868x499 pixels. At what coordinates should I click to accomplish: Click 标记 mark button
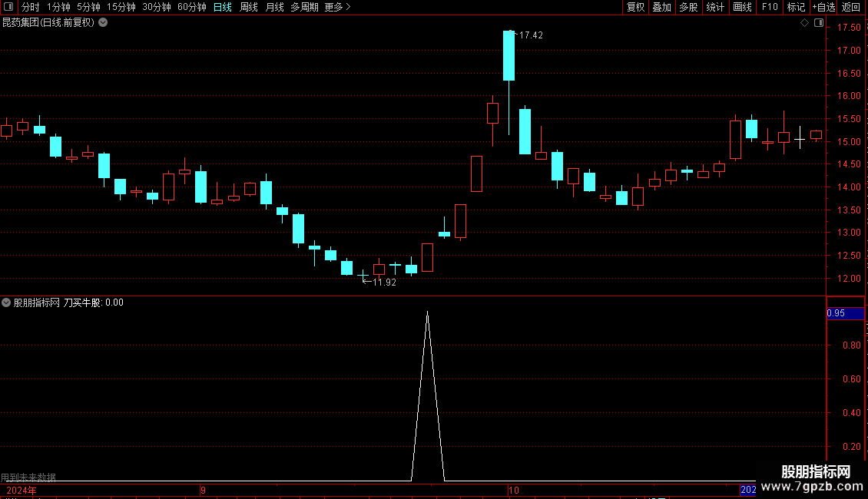pos(796,7)
